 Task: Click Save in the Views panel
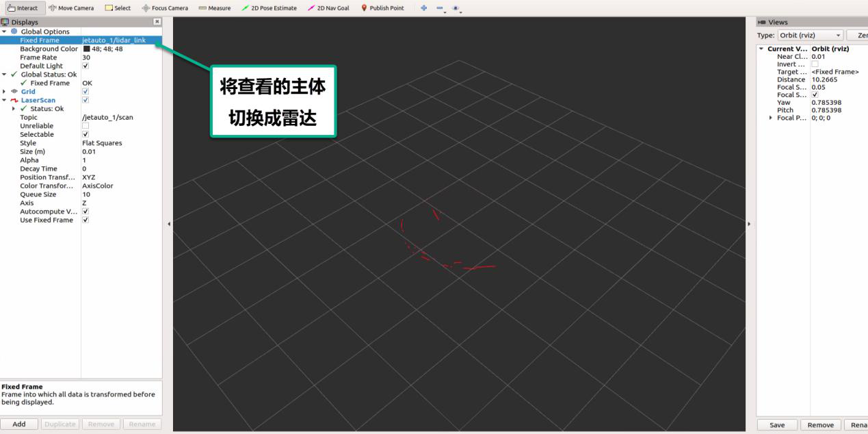777,425
